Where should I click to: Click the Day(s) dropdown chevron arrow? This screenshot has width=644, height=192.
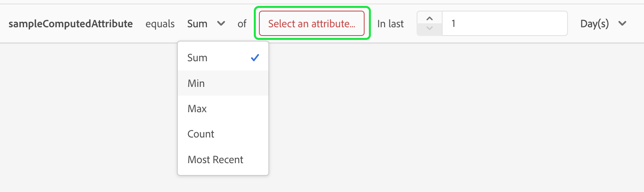pos(622,24)
